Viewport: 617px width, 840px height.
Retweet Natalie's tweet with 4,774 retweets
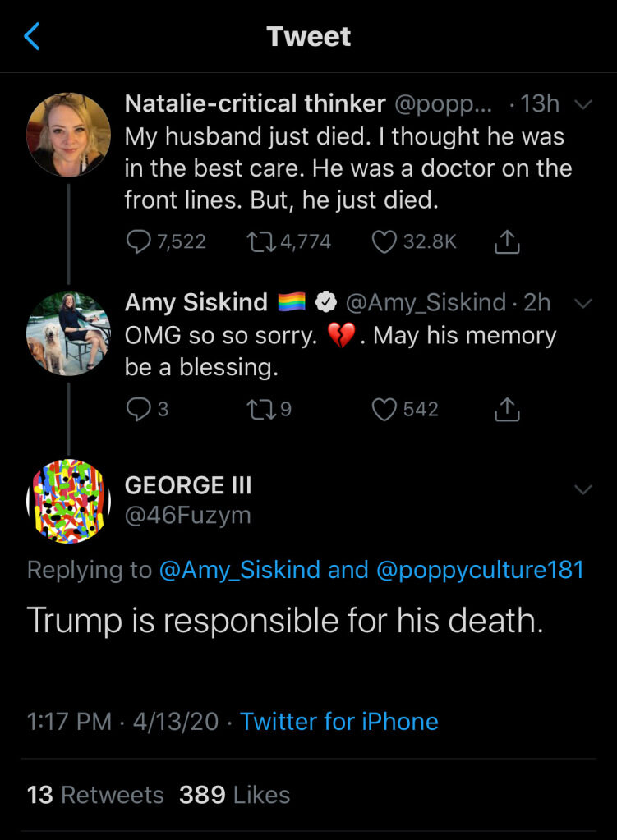tap(258, 241)
